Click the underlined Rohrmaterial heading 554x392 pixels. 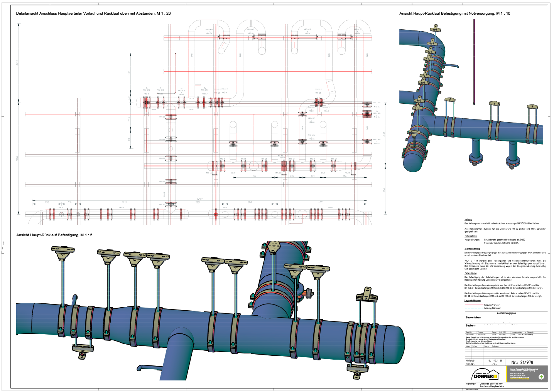pos(471,236)
